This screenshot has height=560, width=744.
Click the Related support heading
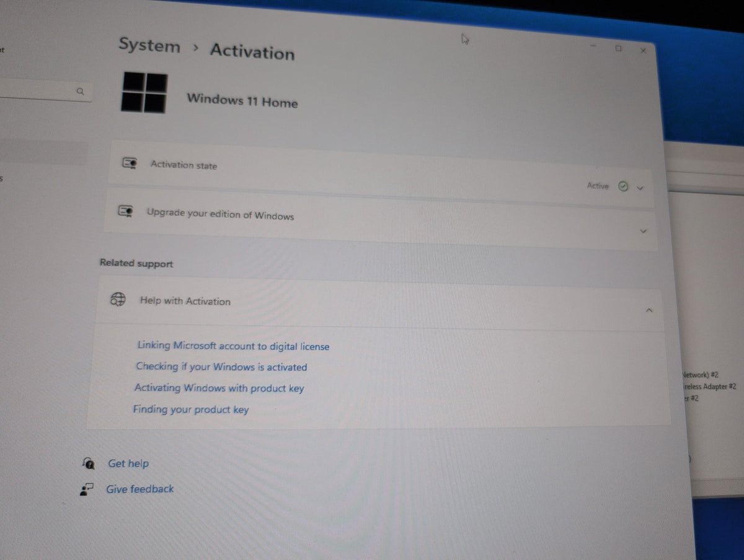click(136, 263)
